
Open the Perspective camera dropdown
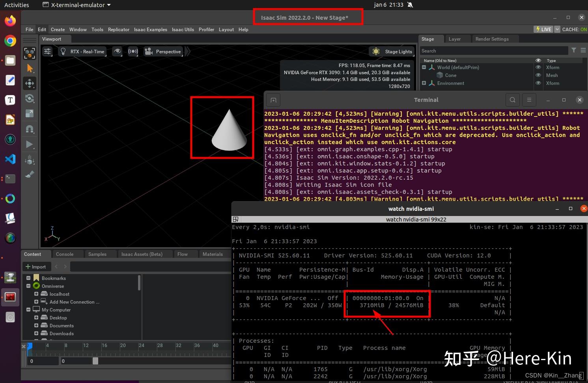coord(168,51)
